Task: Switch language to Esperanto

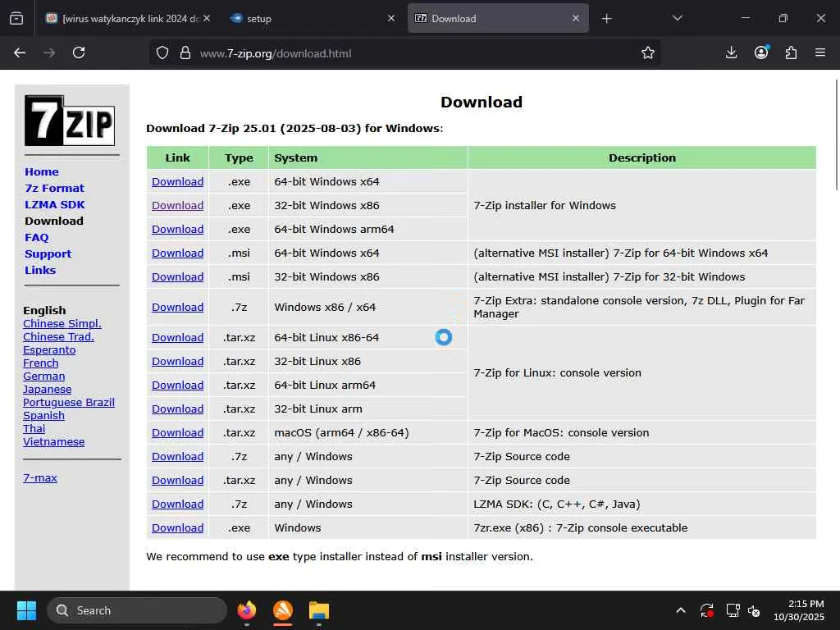Action: point(49,349)
